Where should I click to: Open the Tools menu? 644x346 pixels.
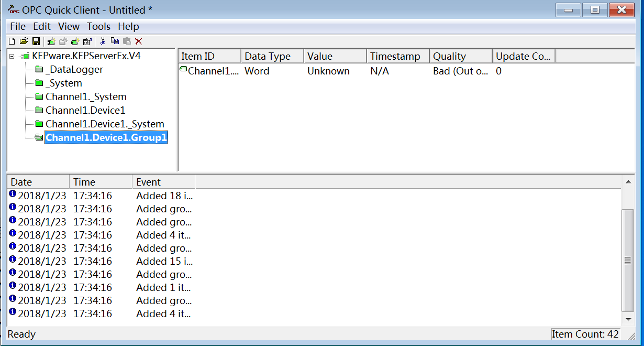(x=98, y=26)
